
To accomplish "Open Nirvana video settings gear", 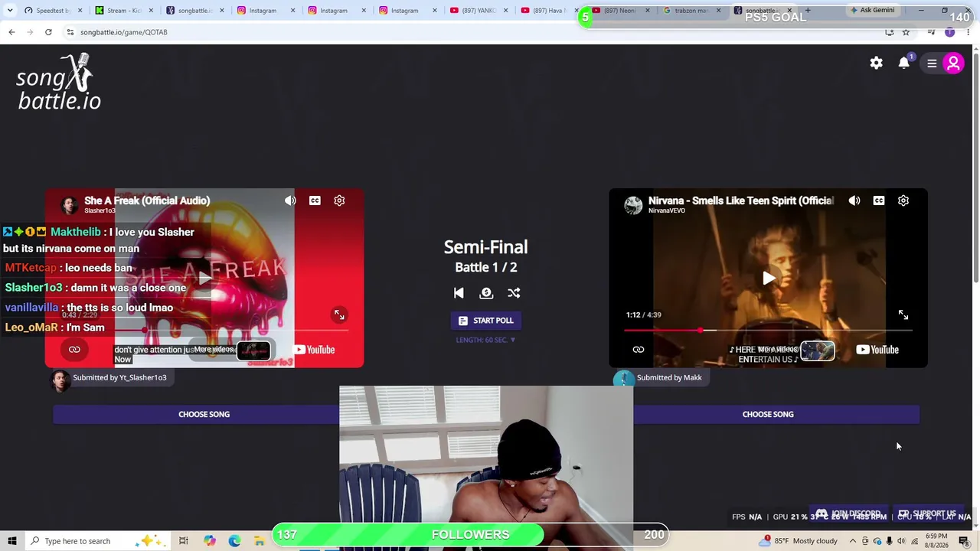I will (x=903, y=201).
